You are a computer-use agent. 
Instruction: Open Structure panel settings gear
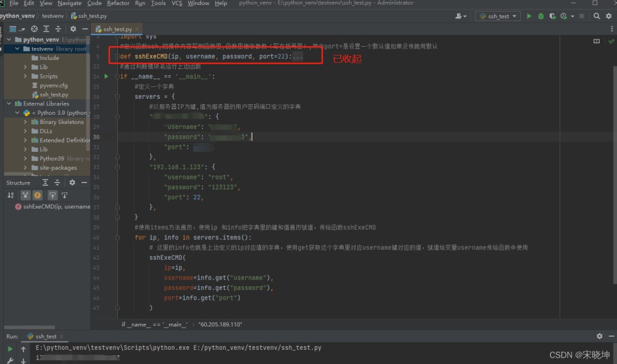[72, 183]
